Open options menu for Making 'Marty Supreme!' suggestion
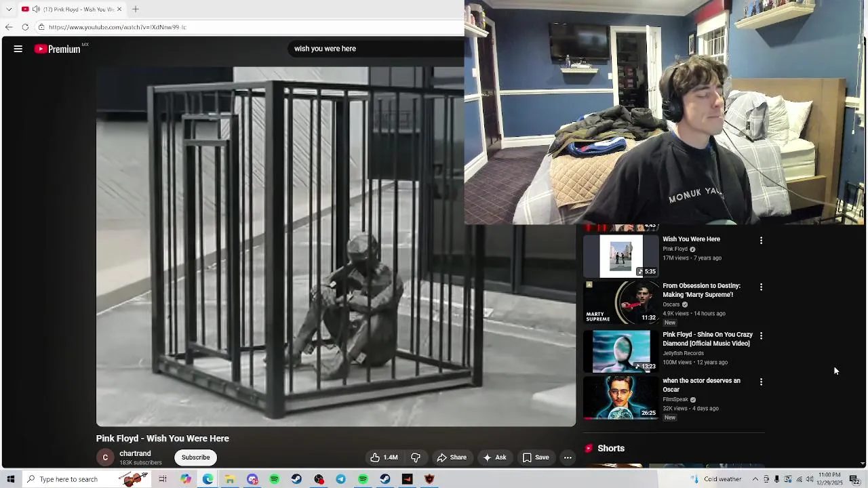 [x=761, y=287]
